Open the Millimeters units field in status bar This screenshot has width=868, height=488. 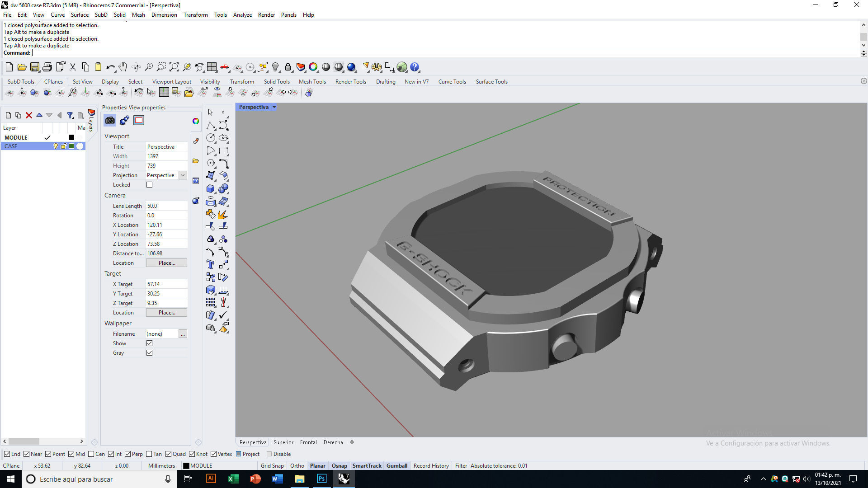(161, 466)
